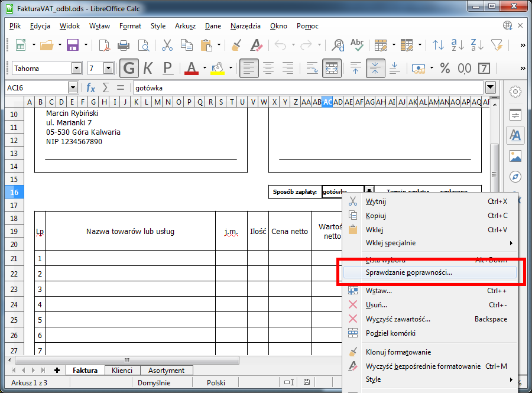The height and width of the screenshot is (393, 532).
Task: Click the Clone formatting paintbrush icon
Action: click(236, 46)
